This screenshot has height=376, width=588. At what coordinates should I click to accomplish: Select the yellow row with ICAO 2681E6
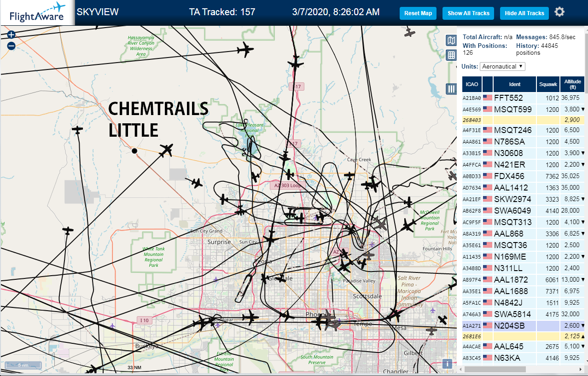click(x=524, y=336)
